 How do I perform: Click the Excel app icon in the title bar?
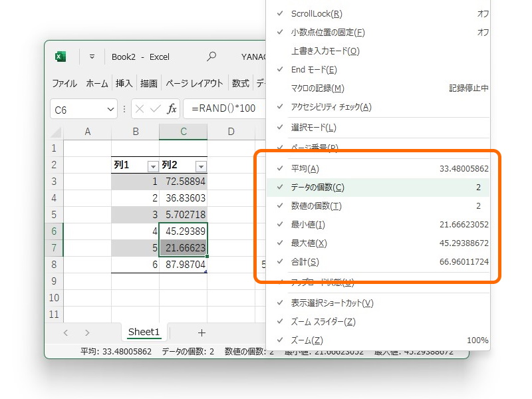[61, 57]
